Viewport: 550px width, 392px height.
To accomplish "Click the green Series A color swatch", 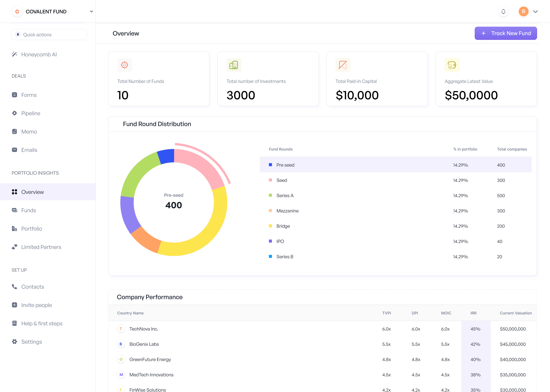I will (x=270, y=195).
